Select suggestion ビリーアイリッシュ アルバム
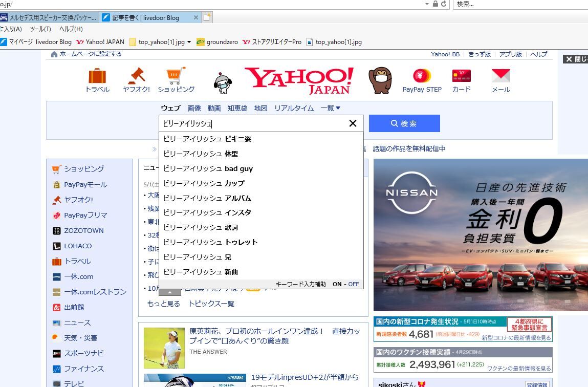Image resolution: width=588 pixels, height=387 pixels. coord(262,199)
